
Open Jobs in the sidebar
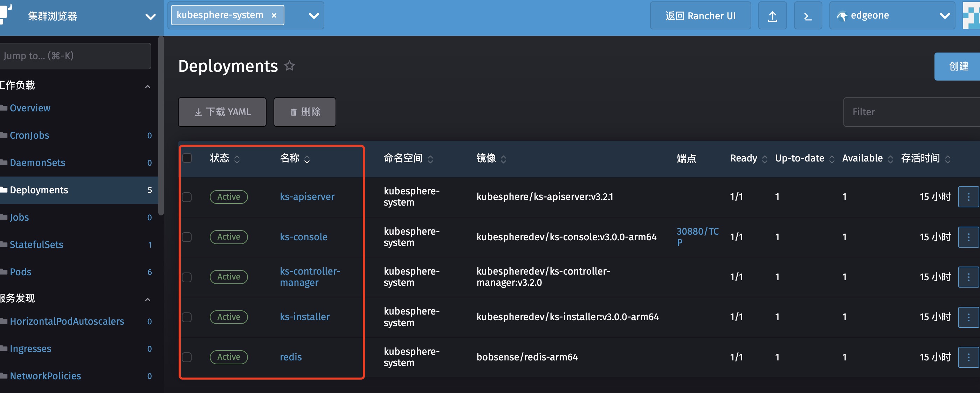click(19, 217)
